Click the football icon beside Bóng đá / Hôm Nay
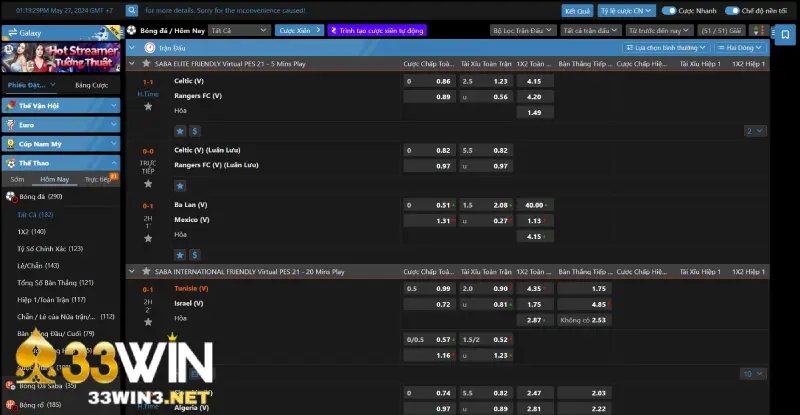This screenshot has height=415, width=800. tap(132, 30)
